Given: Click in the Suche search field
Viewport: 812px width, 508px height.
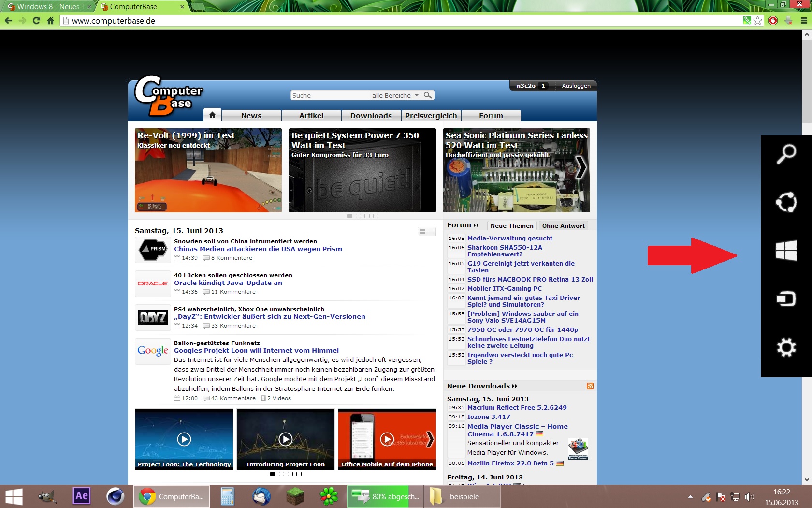Looking at the screenshot, I should 330,95.
